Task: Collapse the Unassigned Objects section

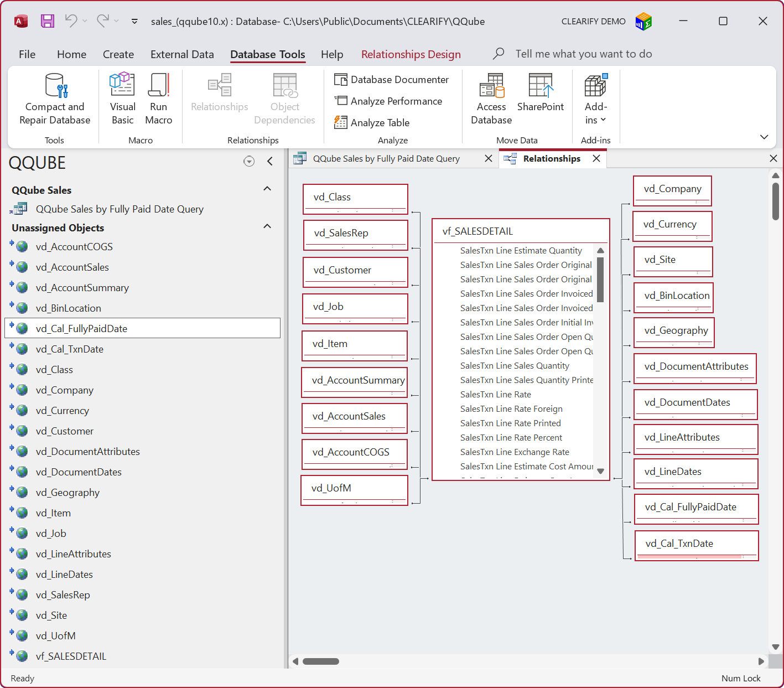Action: 267,226
